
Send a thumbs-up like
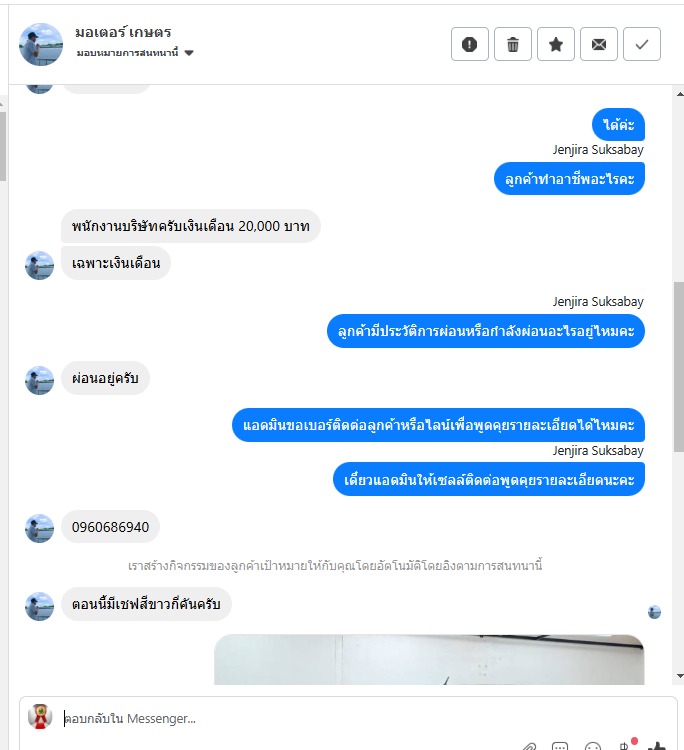coord(657,746)
